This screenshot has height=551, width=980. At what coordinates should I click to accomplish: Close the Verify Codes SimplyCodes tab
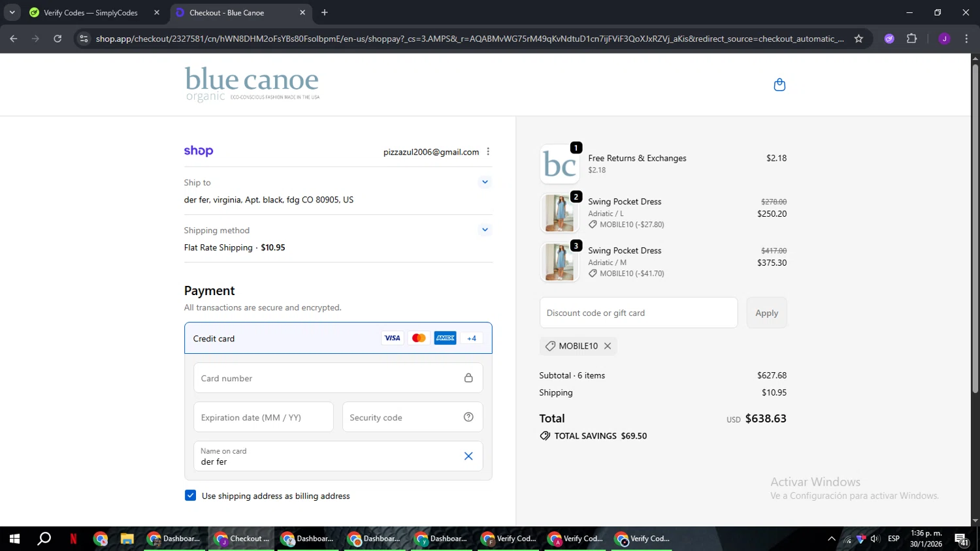(157, 12)
